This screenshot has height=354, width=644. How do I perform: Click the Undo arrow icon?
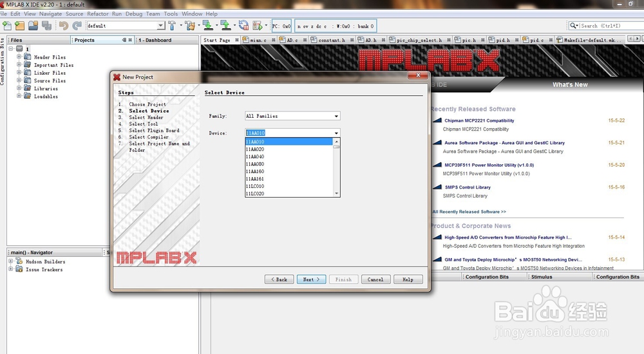[64, 26]
